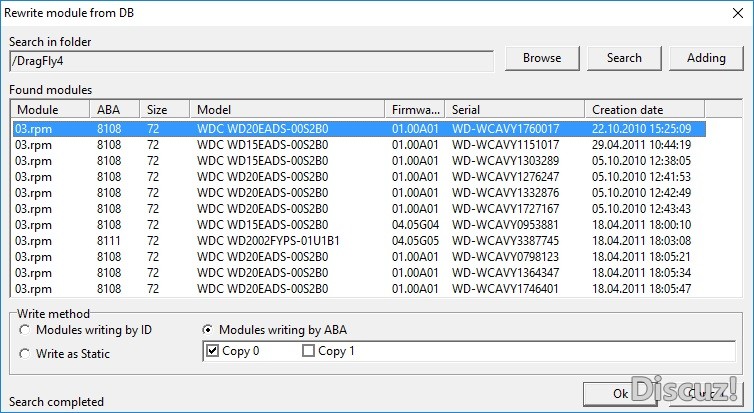Select module with serial WD-WCAVY1151017
This screenshot has height=413, width=754.
[x=505, y=145]
